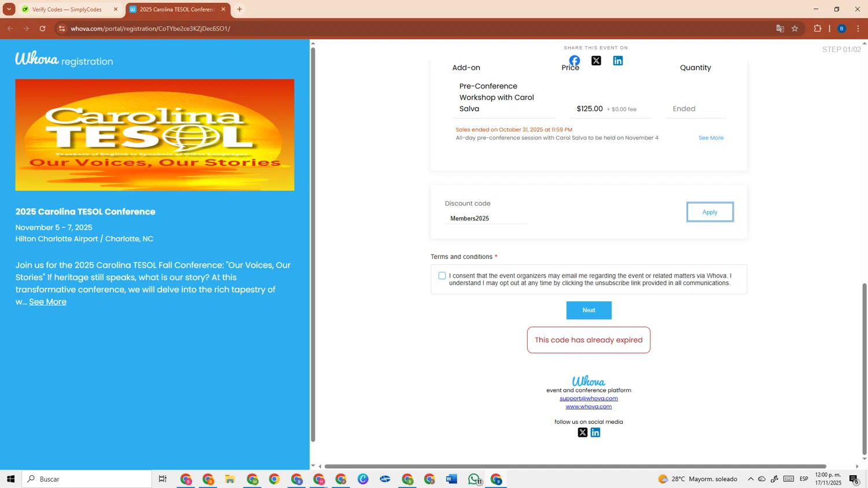Click Apply discount code button
Screen dimensions: 868x488
click(710, 212)
